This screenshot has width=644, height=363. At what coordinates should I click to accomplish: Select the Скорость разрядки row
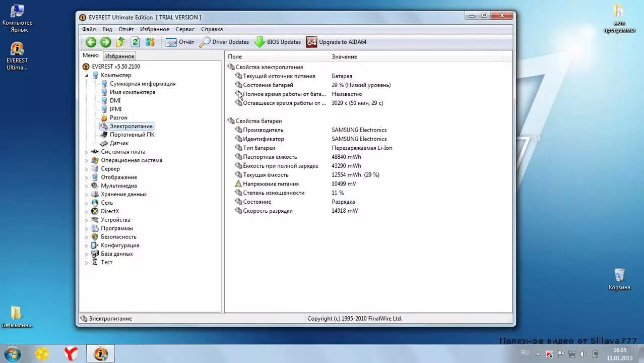pyautogui.click(x=368, y=211)
